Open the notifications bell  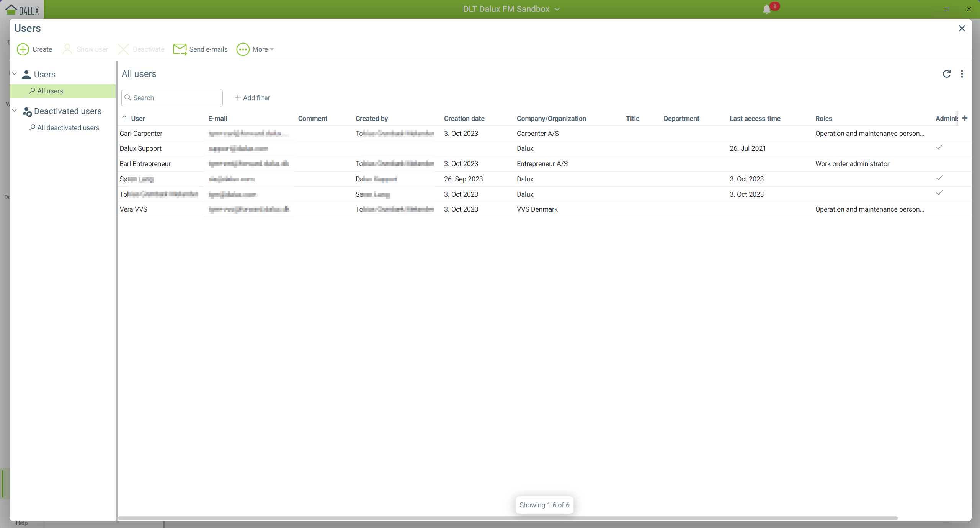pos(767,9)
